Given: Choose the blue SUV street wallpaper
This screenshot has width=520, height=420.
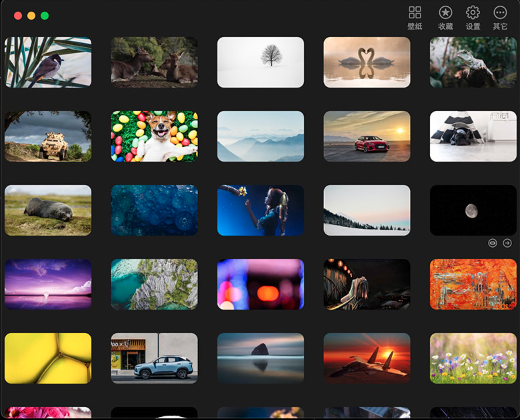Looking at the screenshot, I should tap(154, 358).
